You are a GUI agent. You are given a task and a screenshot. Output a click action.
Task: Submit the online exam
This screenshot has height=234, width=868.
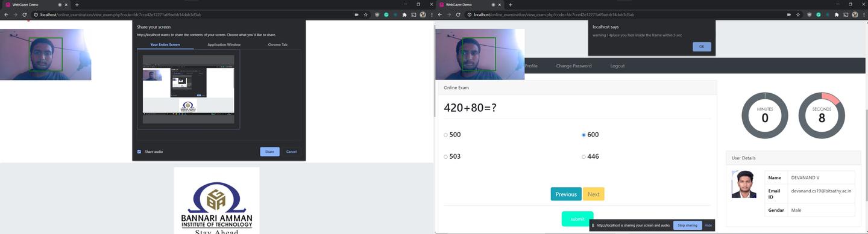(577, 219)
